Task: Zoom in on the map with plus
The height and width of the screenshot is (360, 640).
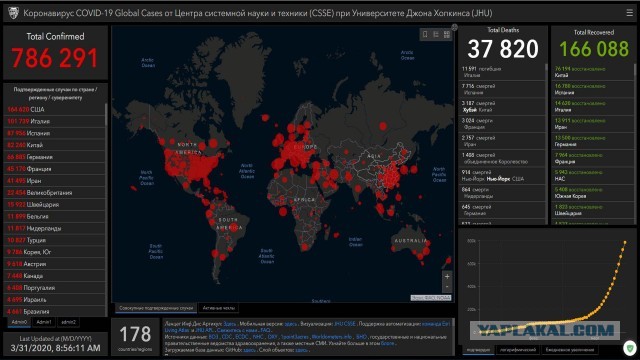Action: [x=447, y=277]
